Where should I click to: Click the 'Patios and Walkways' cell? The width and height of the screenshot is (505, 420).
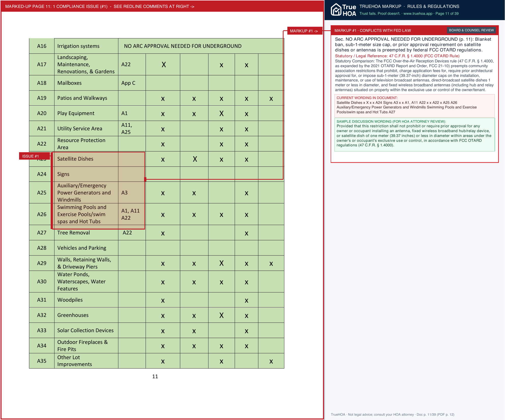86,98
